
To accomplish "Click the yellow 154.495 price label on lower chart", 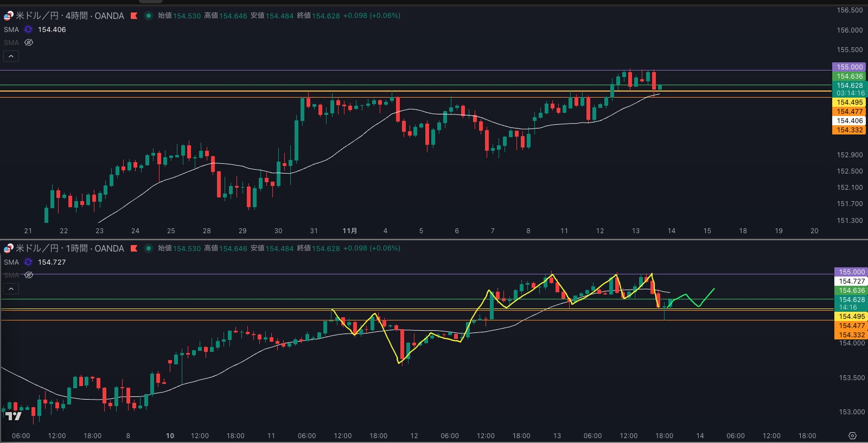I will tap(851, 317).
